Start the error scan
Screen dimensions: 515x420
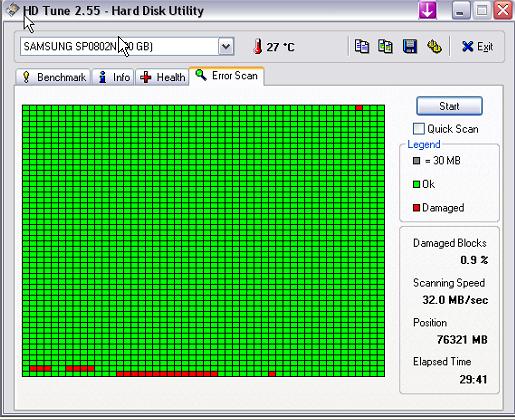tap(449, 106)
